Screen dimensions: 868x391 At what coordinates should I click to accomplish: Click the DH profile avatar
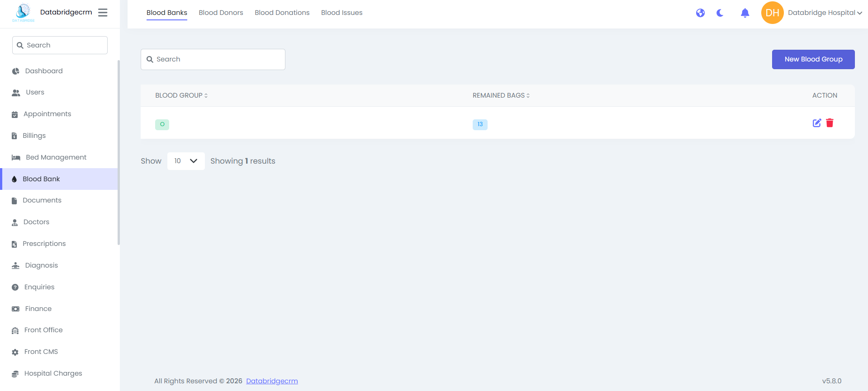(772, 13)
